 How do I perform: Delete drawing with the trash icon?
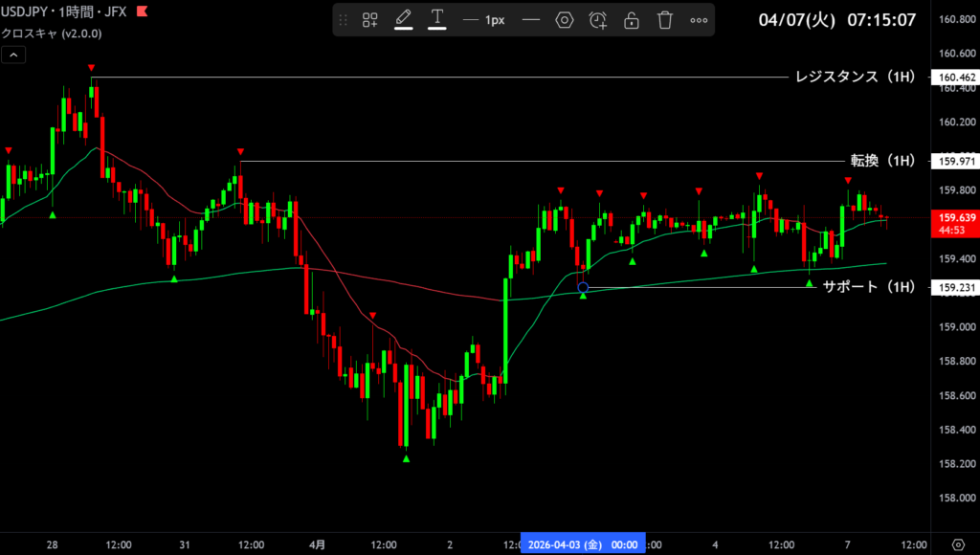[x=665, y=20]
